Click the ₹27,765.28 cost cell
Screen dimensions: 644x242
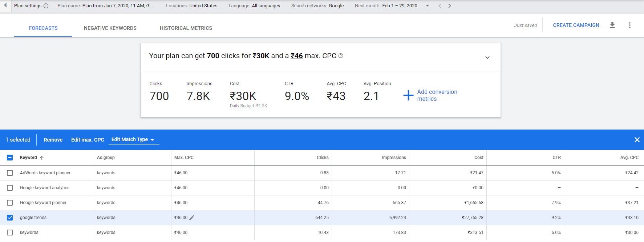point(473,218)
